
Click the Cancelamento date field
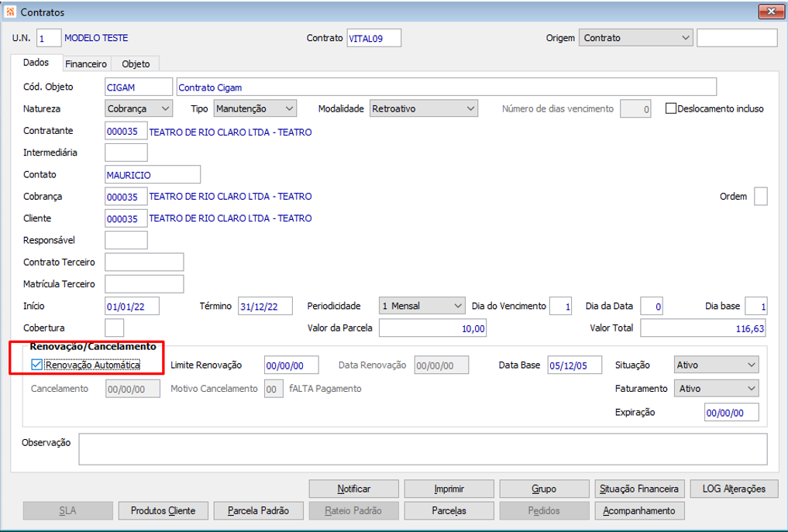pos(132,388)
